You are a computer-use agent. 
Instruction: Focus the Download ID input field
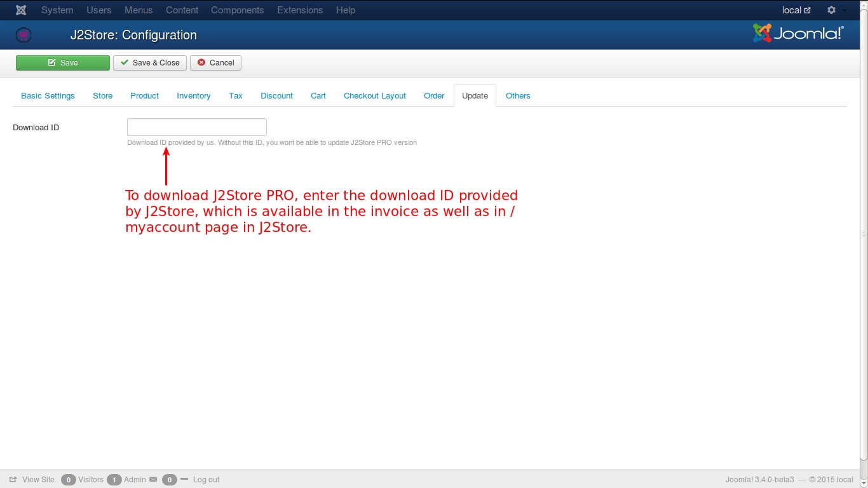click(197, 127)
